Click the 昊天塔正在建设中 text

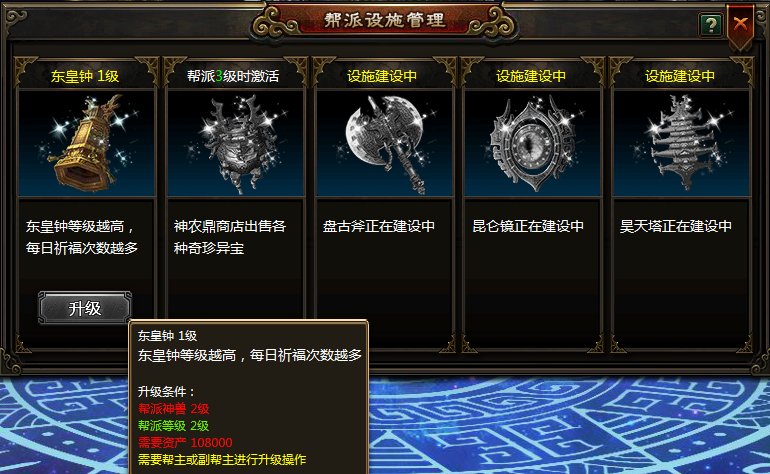tap(676, 226)
